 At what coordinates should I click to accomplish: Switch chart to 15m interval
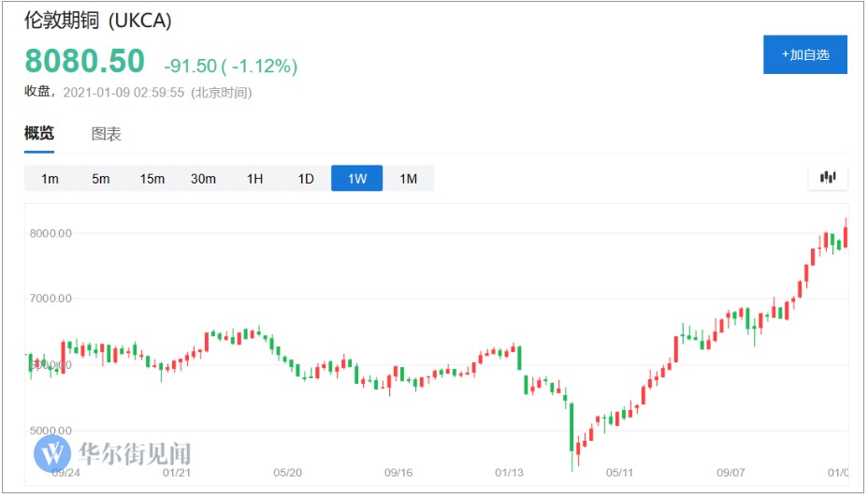coord(152,179)
